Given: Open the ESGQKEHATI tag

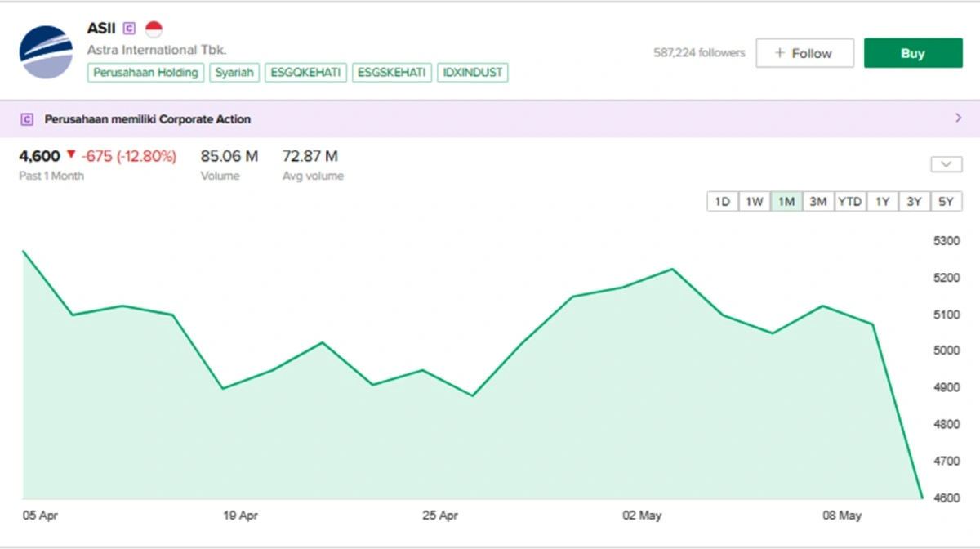Looking at the screenshot, I should 305,73.
